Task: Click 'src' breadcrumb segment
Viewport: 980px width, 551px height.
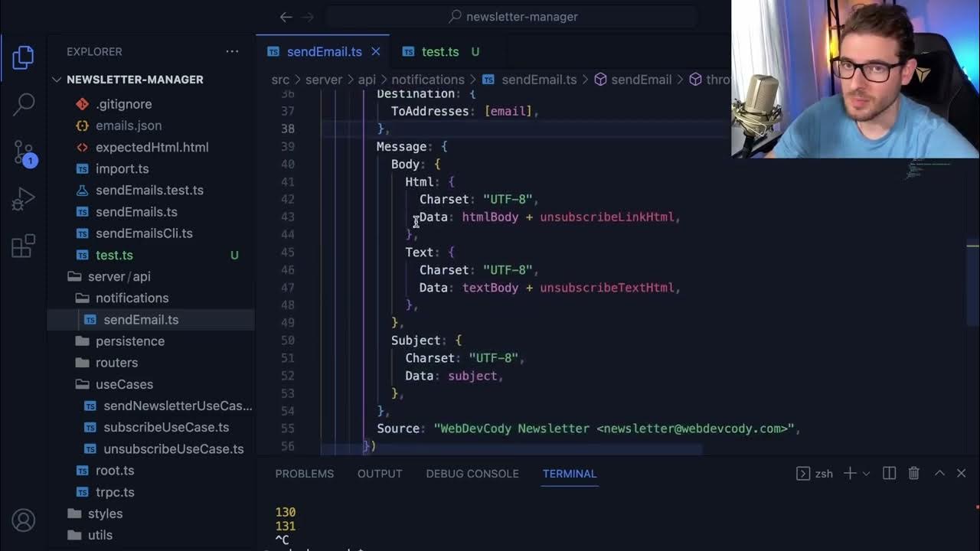Action: click(x=280, y=80)
